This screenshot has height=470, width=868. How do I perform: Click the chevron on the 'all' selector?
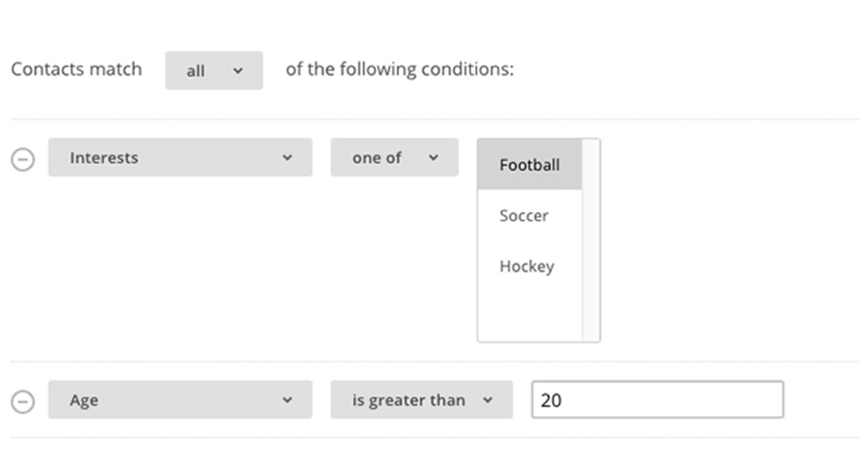[x=236, y=70]
